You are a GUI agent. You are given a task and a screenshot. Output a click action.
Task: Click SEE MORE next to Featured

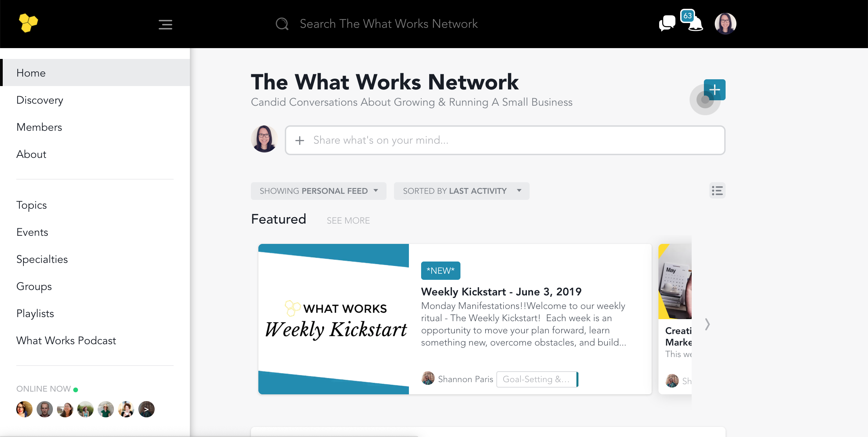[x=348, y=220]
